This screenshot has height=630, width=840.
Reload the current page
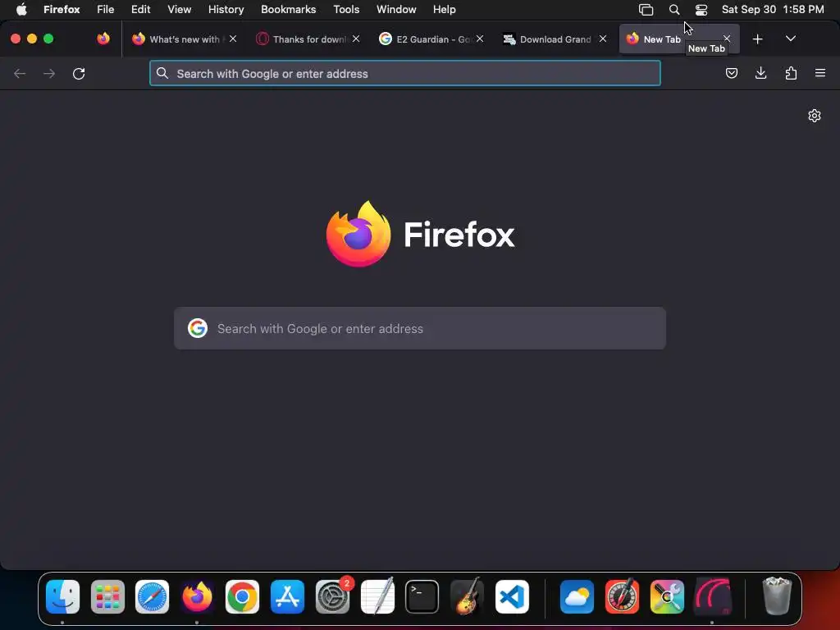pyautogui.click(x=79, y=73)
